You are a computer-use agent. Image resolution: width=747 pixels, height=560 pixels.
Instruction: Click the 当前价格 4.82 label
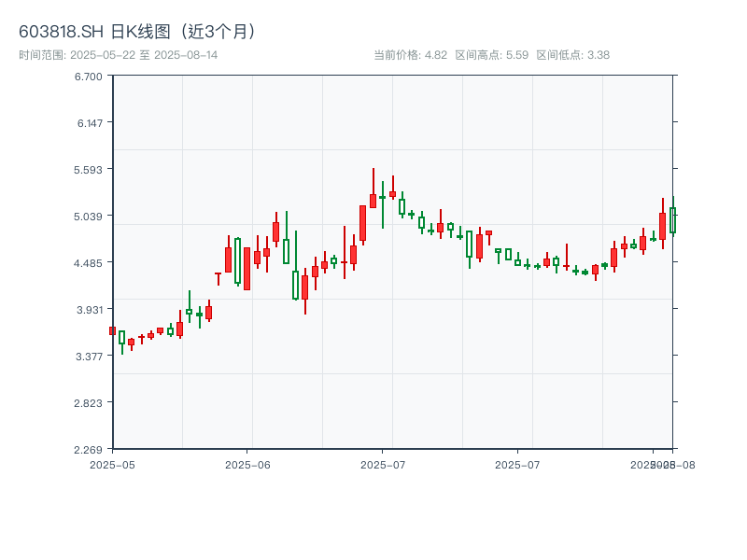410,55
